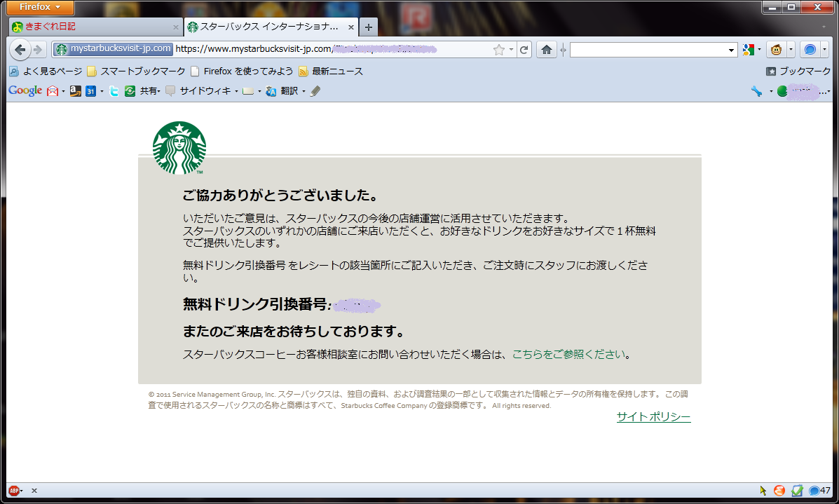The image size is (839, 504).
Task: Open the よく見るページ bookmark folder
Action: pos(46,71)
